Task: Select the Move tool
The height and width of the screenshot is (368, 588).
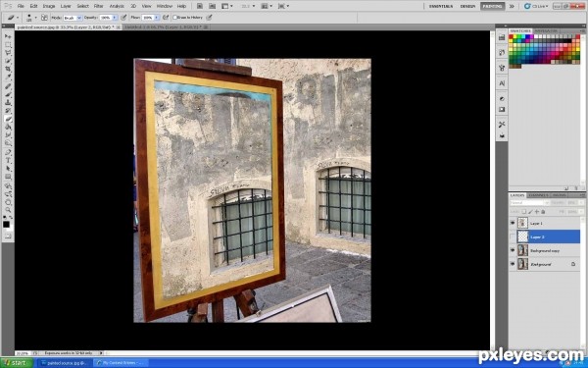Action: (x=8, y=36)
